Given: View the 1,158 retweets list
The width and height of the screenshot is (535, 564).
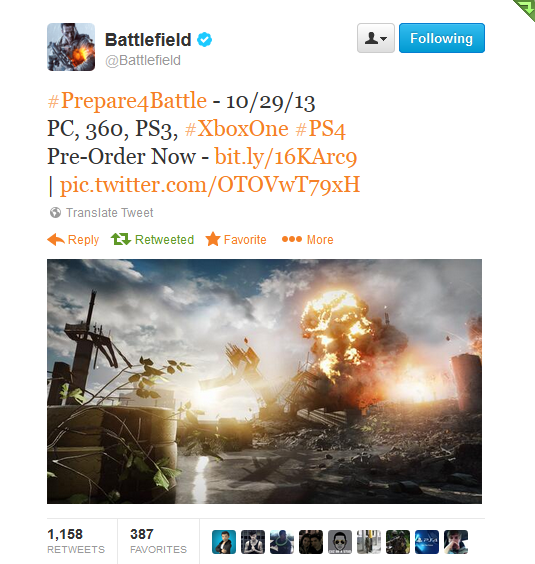Looking at the screenshot, I should click(x=76, y=541).
